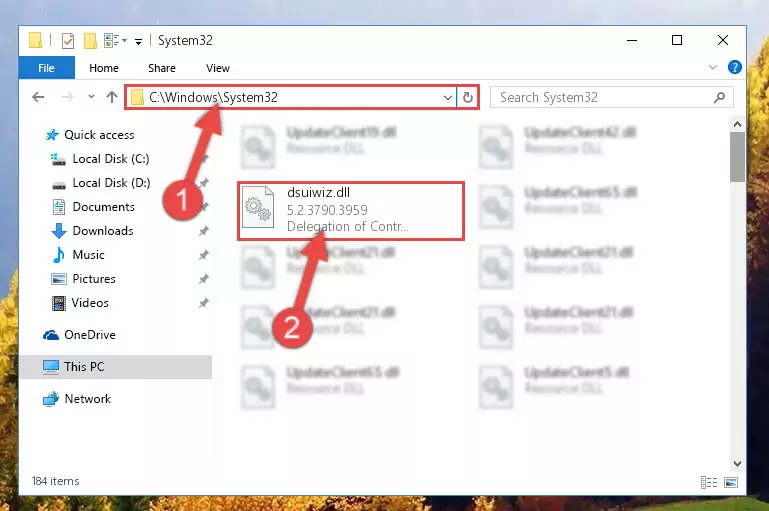Viewport: 769px width, 511px height.
Task: Click the Videos film strip icon
Action: [59, 303]
